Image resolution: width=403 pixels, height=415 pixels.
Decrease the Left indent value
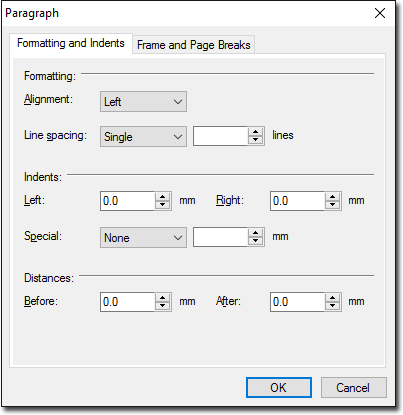click(163, 205)
